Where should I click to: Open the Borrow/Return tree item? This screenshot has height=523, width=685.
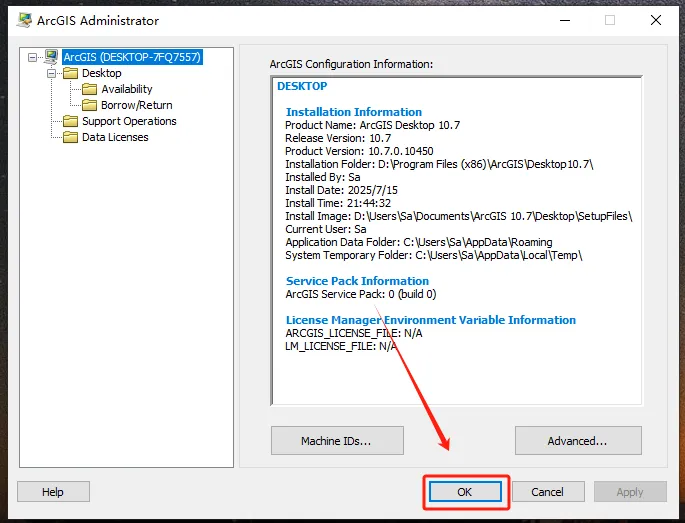point(137,105)
